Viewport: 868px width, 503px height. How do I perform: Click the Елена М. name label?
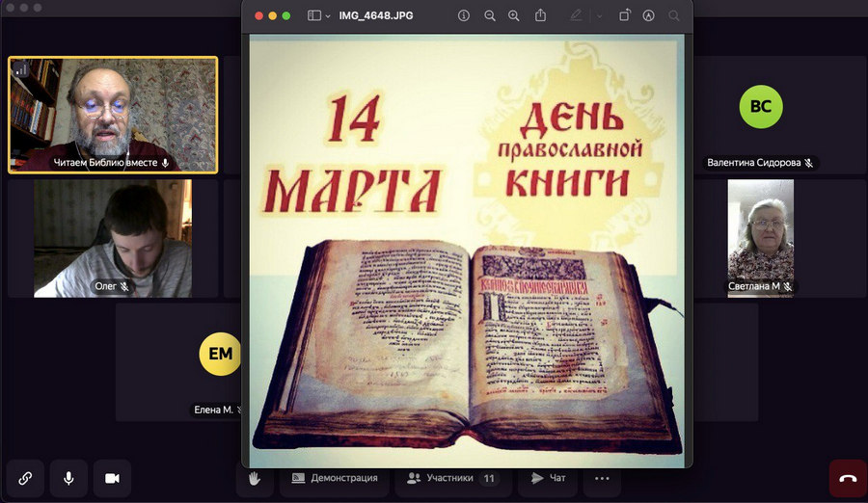pyautogui.click(x=214, y=410)
